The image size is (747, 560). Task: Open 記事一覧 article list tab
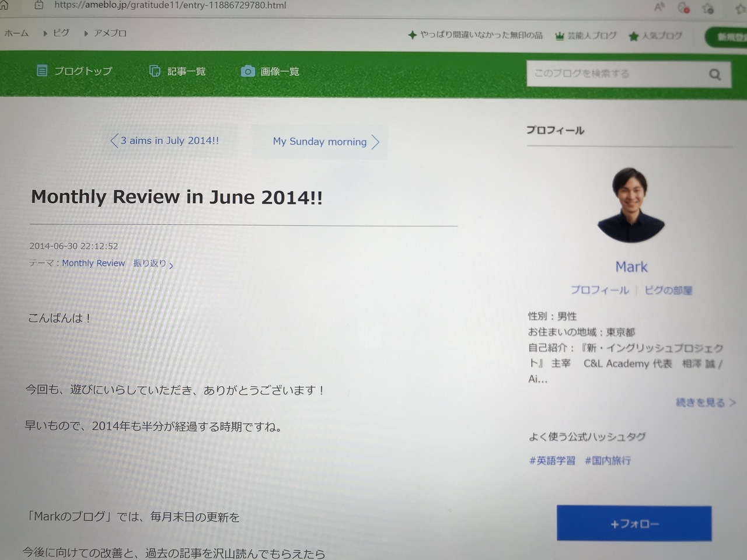[x=178, y=71]
